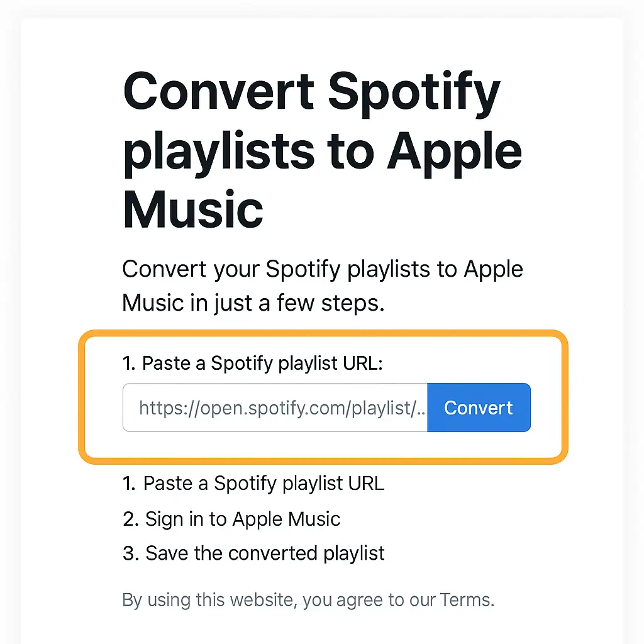The width and height of the screenshot is (644, 644).
Task: Click the subtitle about converting in a few steps
Action: click(x=322, y=286)
